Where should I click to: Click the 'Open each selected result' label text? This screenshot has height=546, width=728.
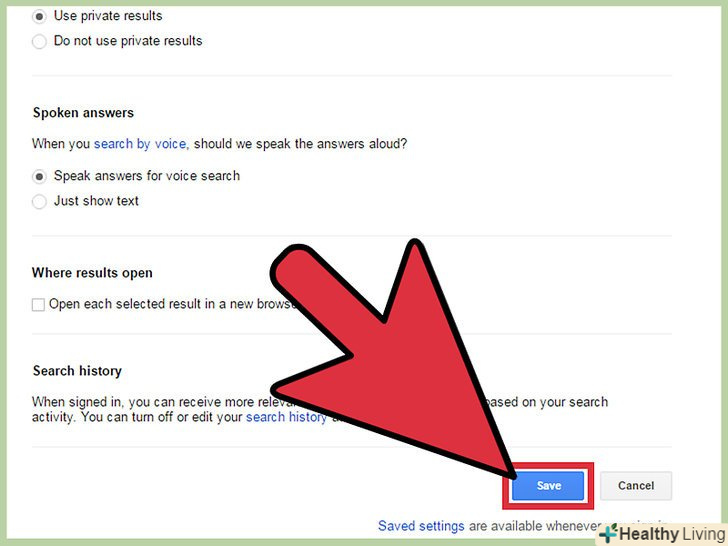[x=172, y=304]
